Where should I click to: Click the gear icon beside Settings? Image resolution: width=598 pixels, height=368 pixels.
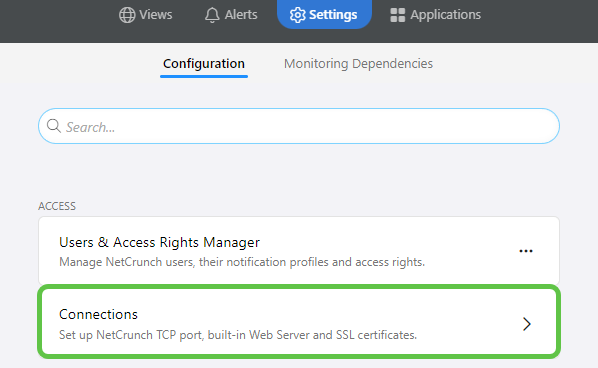pos(297,15)
